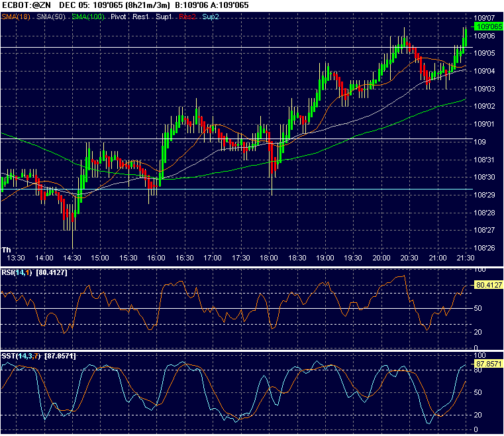
Task: Select the Res1 legend label
Action: (141, 17)
